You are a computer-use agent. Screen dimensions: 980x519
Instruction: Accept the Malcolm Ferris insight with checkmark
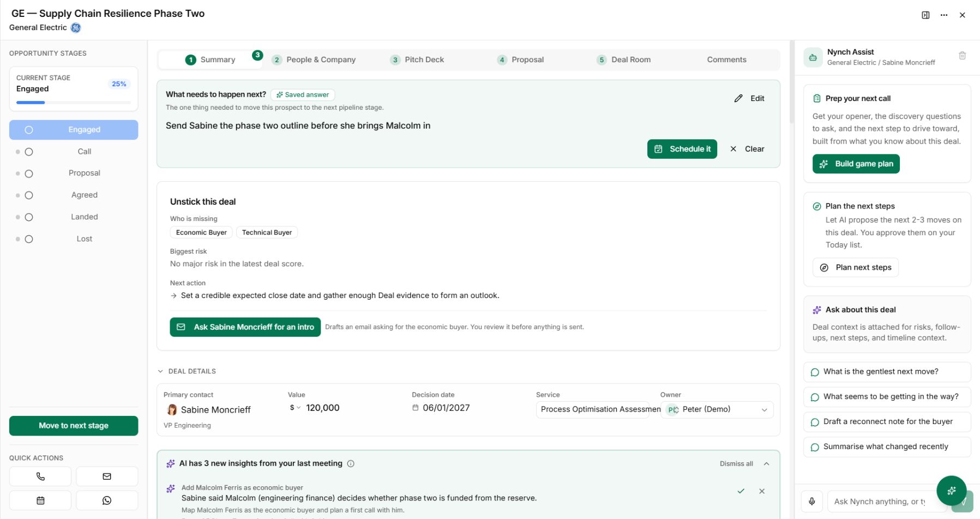tap(741, 491)
